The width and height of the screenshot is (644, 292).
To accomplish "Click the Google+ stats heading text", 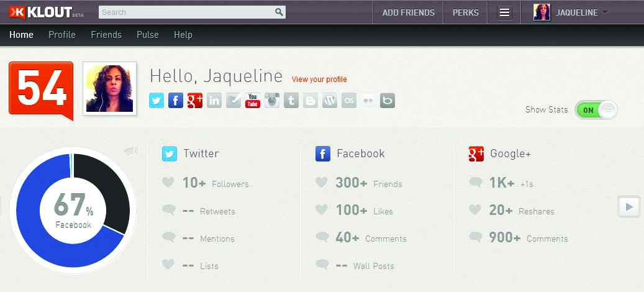I will click(x=510, y=154).
